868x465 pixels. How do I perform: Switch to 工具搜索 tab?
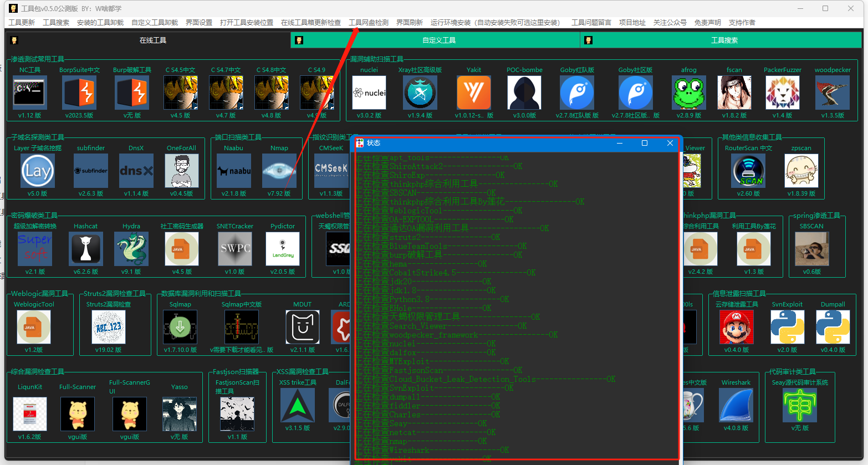(x=721, y=40)
